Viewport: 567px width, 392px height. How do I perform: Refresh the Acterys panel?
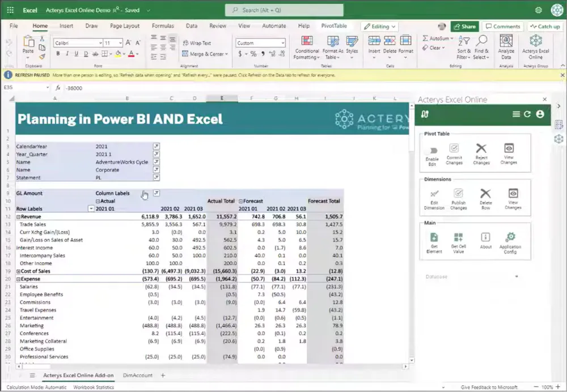tap(527, 113)
